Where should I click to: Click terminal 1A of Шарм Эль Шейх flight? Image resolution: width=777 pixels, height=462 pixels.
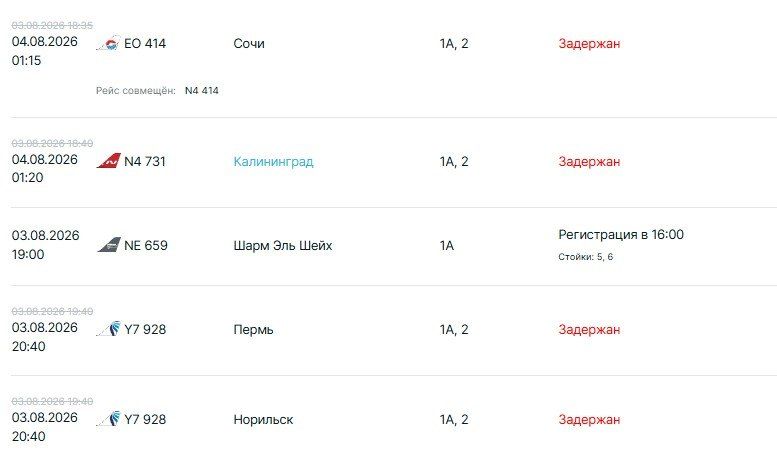tap(446, 245)
